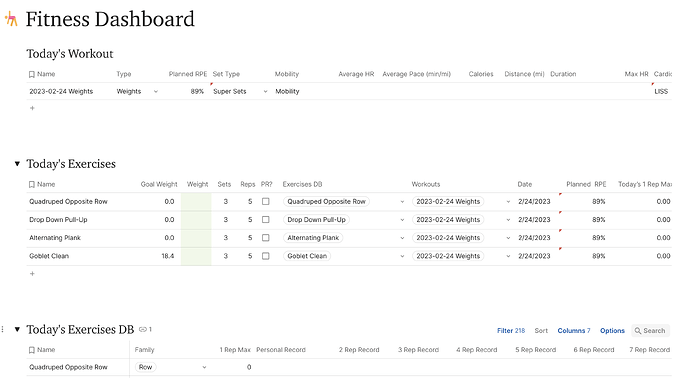Click the Today's Workout heading

click(x=70, y=54)
